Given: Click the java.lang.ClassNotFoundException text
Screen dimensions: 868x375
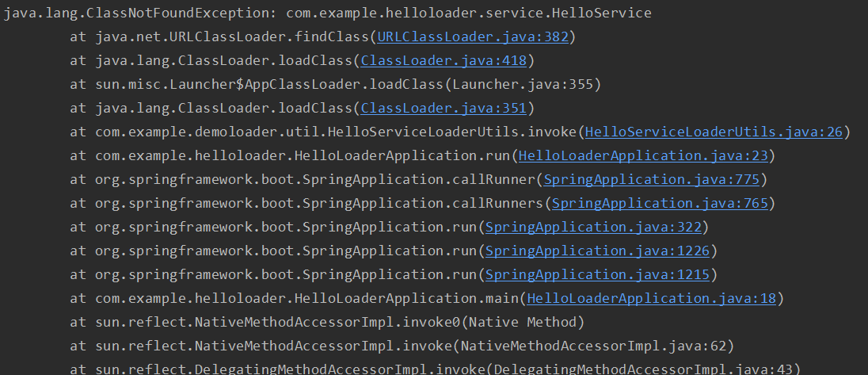Looking at the screenshot, I should pyautogui.click(x=136, y=13).
